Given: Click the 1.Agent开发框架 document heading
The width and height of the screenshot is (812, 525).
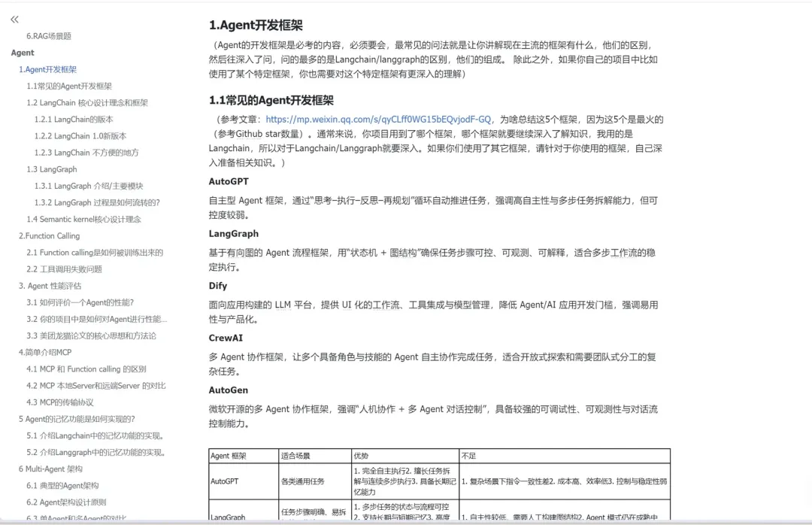Looking at the screenshot, I should 256,25.
